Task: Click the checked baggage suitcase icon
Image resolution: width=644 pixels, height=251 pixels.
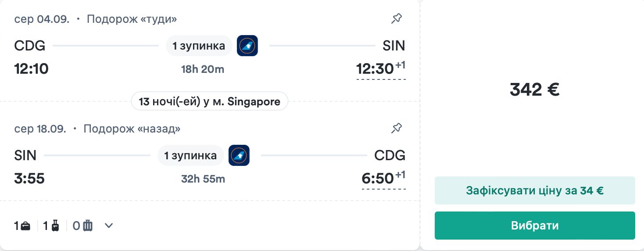Action: coord(88,226)
